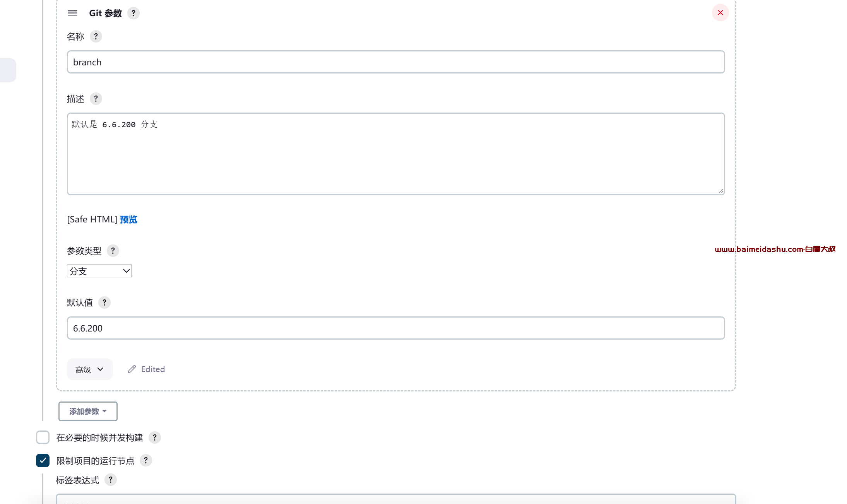Image resolution: width=847 pixels, height=504 pixels.
Task: Open the 分支 parameter type dropdown
Action: tap(99, 271)
